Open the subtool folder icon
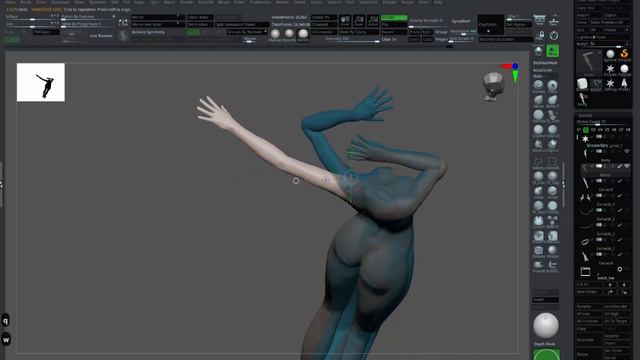The height and width of the screenshot is (360, 640). tap(585, 271)
